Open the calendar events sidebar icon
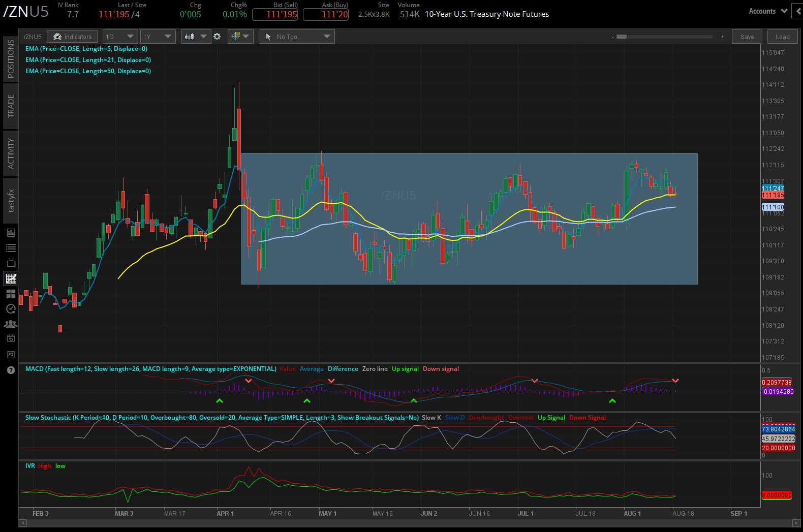The width and height of the screenshot is (803, 532). coord(11,339)
